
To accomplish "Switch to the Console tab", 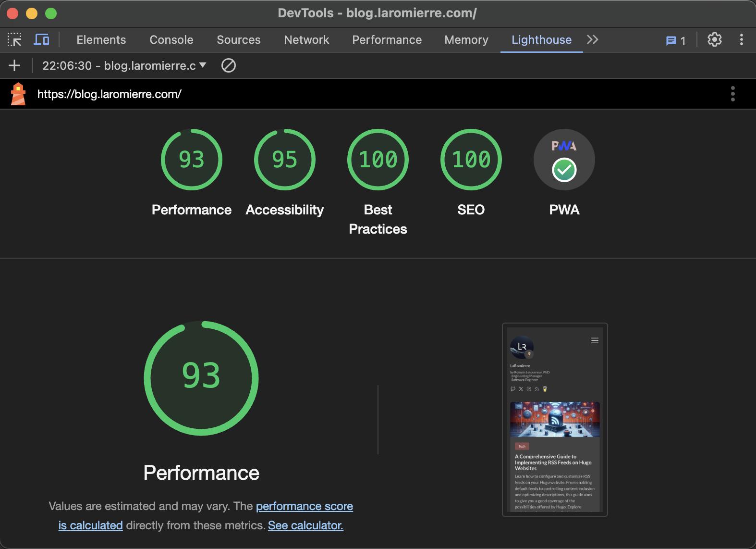I will [171, 40].
